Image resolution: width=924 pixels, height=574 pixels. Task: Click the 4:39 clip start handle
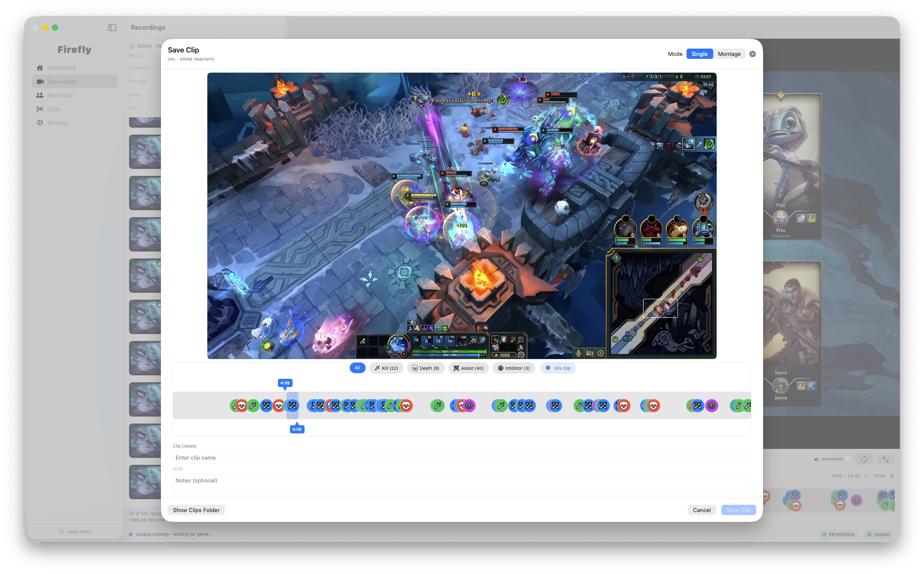click(x=285, y=383)
